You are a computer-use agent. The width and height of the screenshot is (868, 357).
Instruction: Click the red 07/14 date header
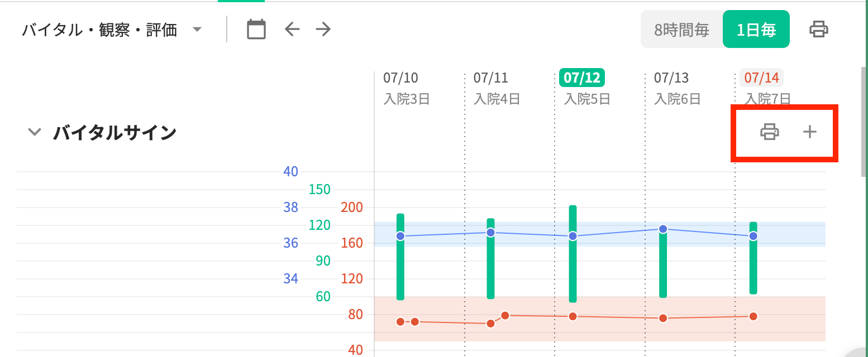[761, 78]
